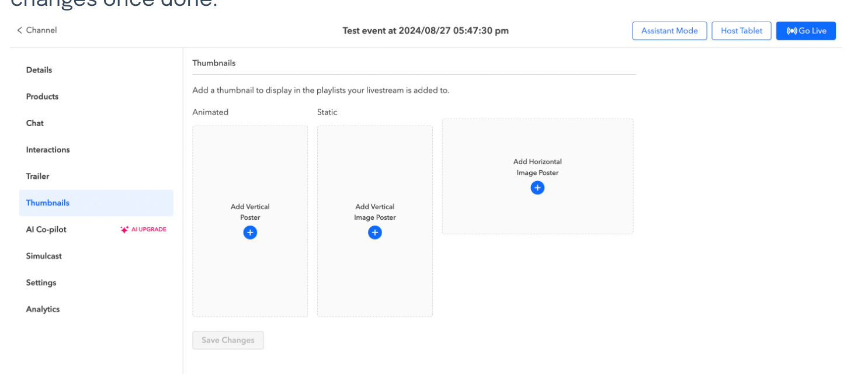This screenshot has width=868, height=374.
Task: Click the Host Tablet button
Action: coord(741,30)
